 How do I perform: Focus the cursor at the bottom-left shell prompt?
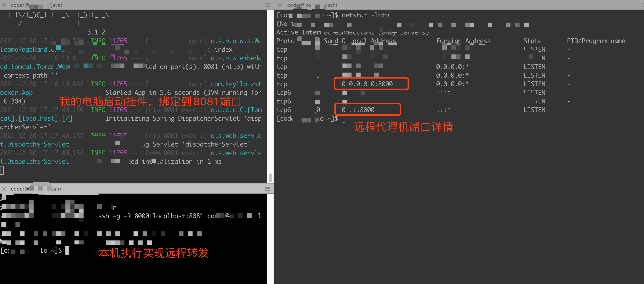click(67, 250)
